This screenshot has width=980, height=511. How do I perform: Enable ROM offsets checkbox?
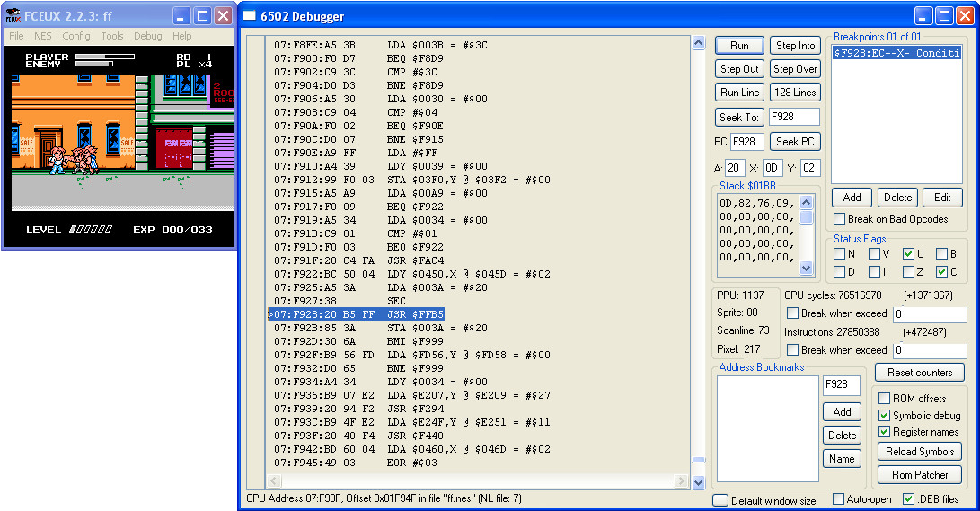[x=885, y=399]
